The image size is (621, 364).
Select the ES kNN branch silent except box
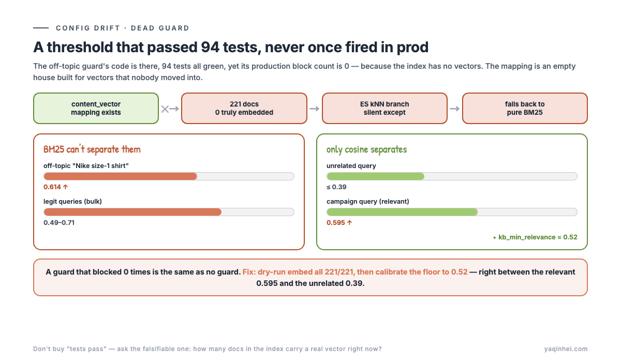coord(385,108)
